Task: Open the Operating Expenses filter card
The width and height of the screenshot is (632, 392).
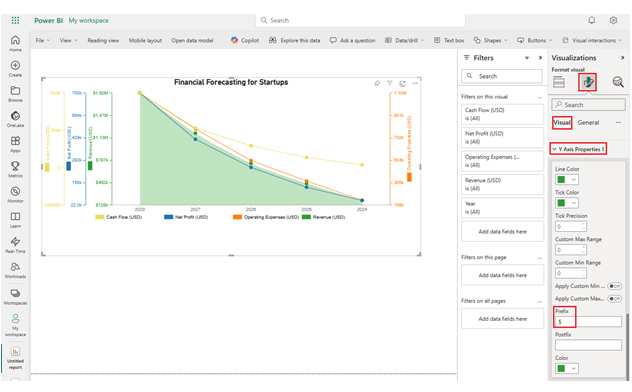Action: pyautogui.click(x=502, y=161)
